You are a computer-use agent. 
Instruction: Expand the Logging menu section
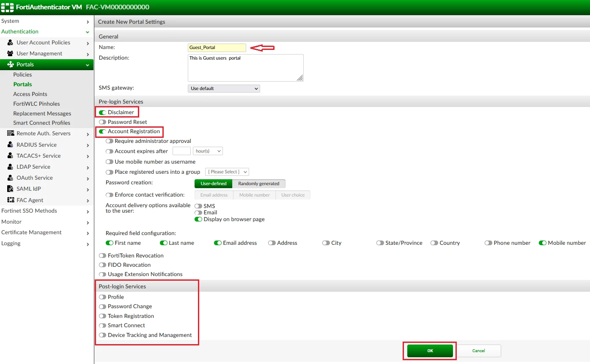[x=47, y=244]
